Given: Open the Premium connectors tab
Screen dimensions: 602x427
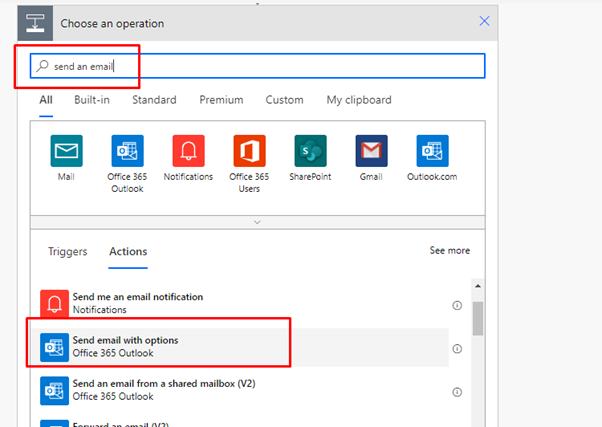Looking at the screenshot, I should [x=221, y=100].
